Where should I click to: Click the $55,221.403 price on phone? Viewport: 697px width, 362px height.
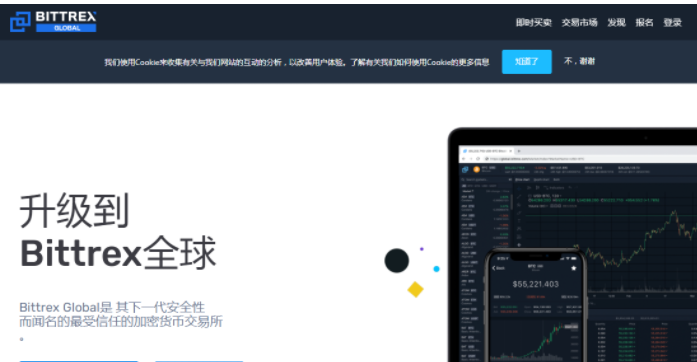click(x=535, y=284)
